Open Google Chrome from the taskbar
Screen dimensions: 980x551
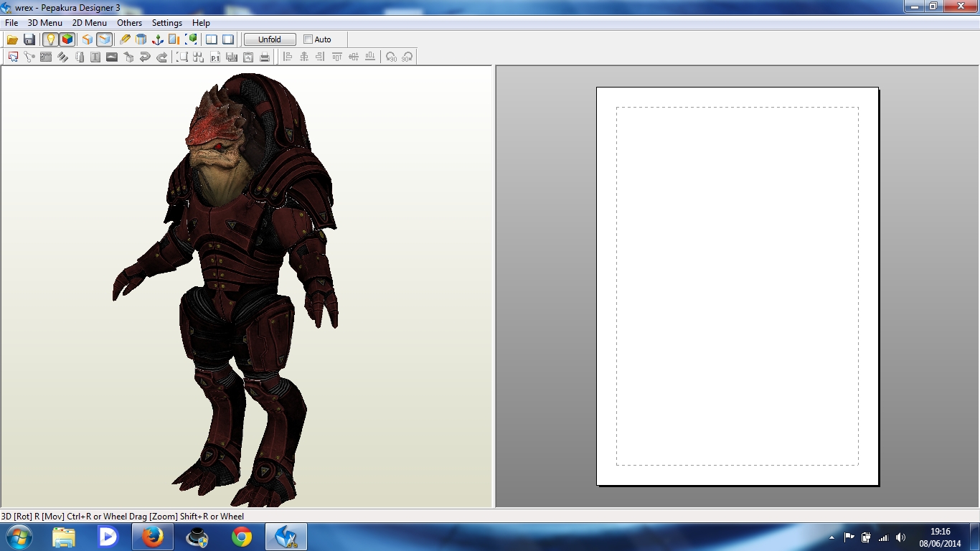(242, 537)
